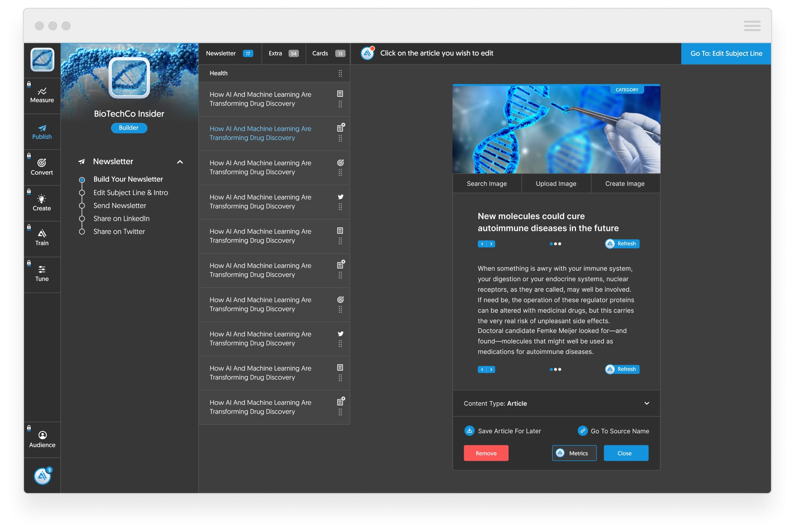Viewport: 795px width, 532px height.
Task: Select the highlighted blue article row
Action: click(x=274, y=133)
